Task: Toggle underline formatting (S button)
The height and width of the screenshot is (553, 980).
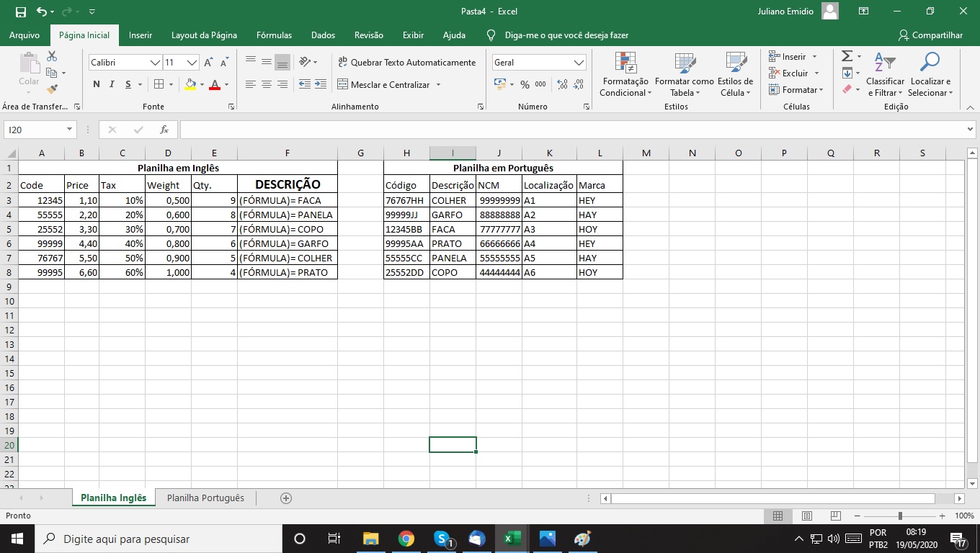Action: coord(128,84)
